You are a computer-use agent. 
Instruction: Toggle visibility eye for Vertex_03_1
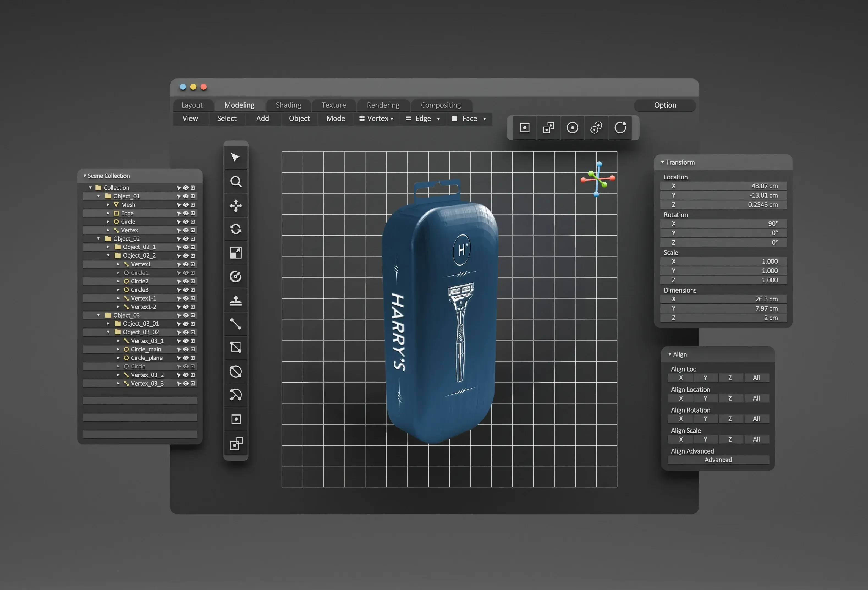pyautogui.click(x=186, y=341)
